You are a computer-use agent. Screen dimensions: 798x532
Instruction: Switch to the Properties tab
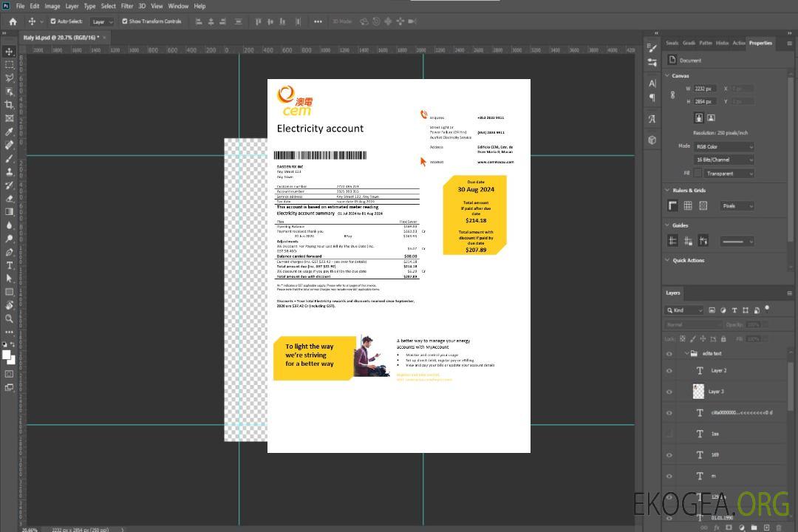coord(760,43)
